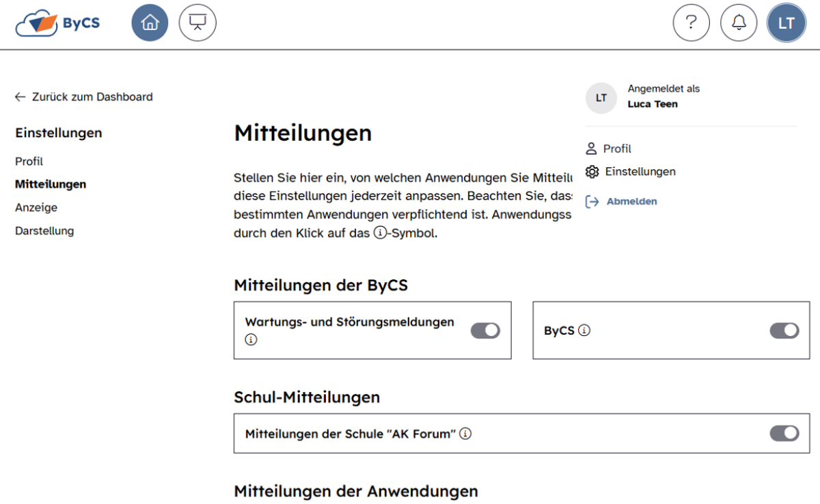Image resolution: width=820 pixels, height=504 pixels.
Task: Open Einstellungen from the user menu
Action: 640,172
